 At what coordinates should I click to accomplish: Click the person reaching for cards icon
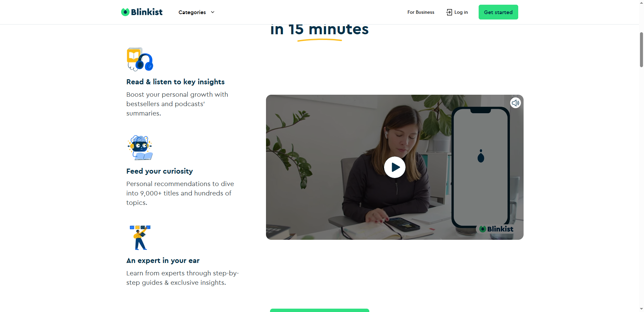point(140,237)
